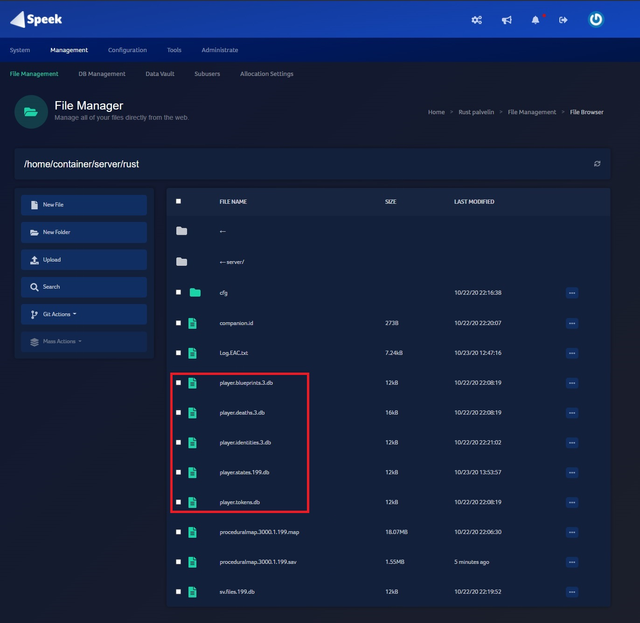640x623 pixels.
Task: Click the file icon for player.identities.3.db
Action: click(x=192, y=443)
